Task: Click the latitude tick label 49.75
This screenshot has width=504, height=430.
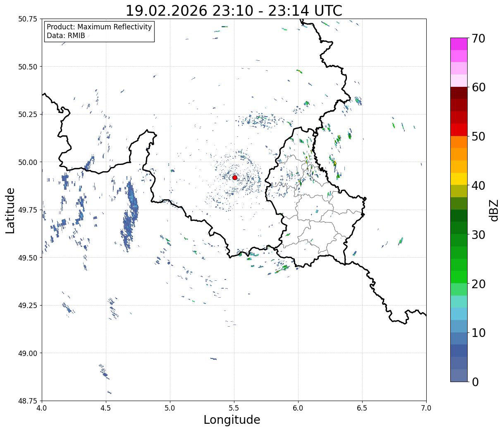Action: click(28, 210)
